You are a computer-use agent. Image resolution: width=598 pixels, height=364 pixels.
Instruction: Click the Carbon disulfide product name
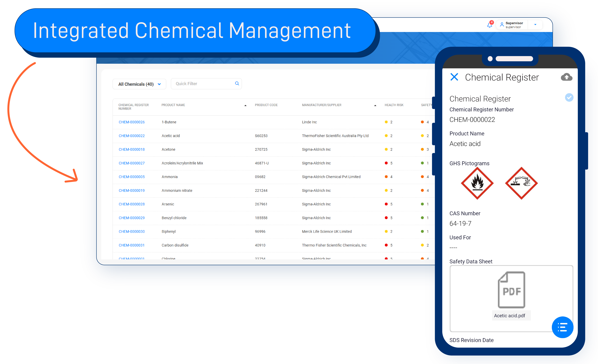point(175,245)
